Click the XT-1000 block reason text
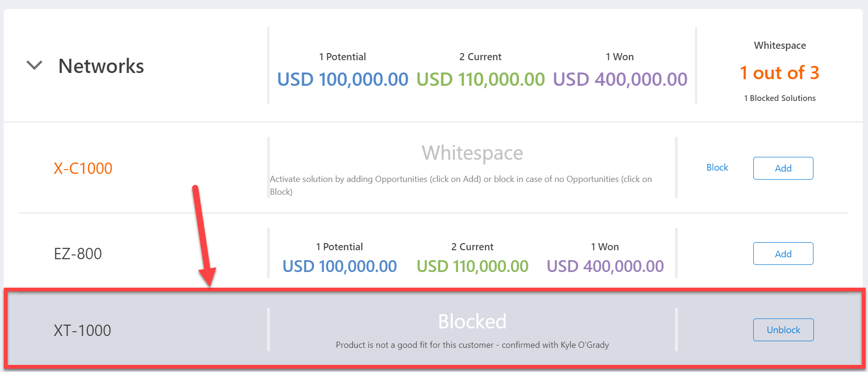 tap(472, 345)
